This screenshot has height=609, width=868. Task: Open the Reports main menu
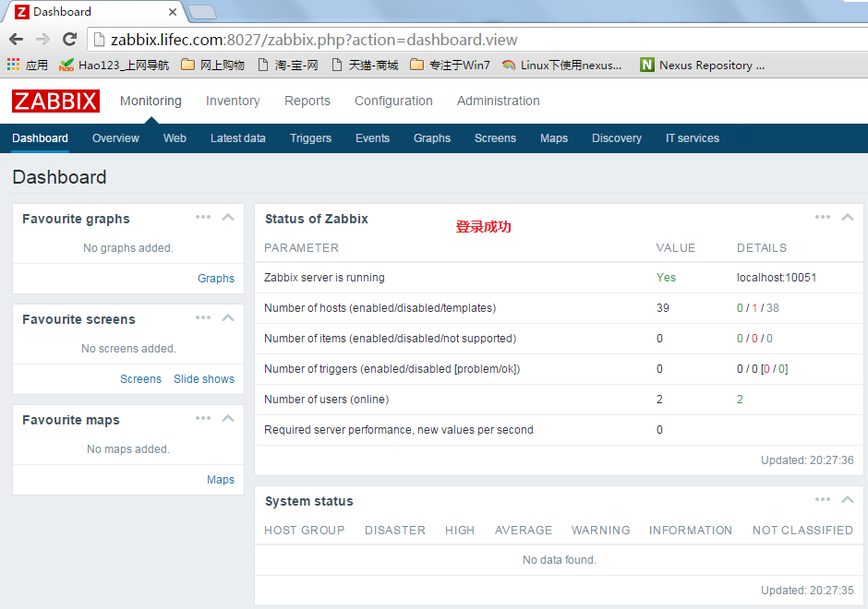tap(307, 101)
